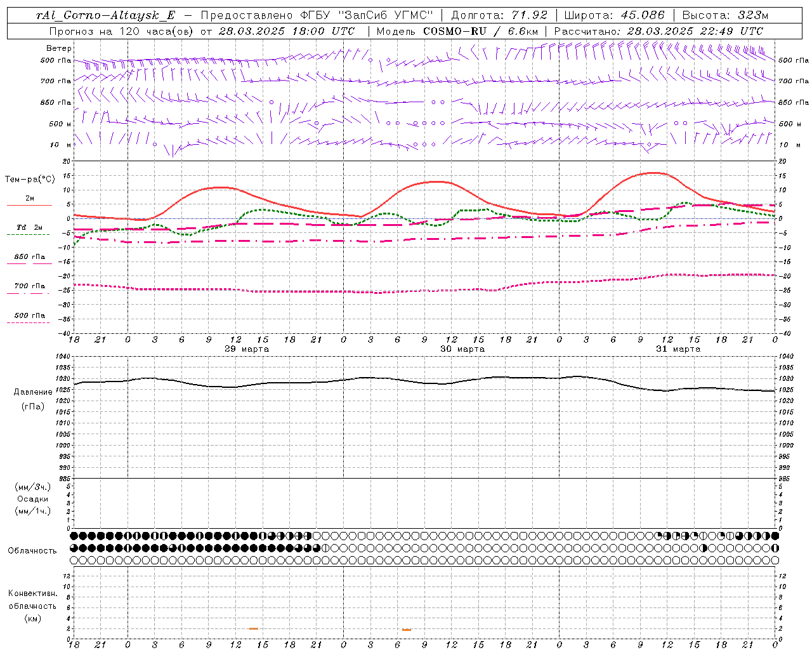
Task: Click the provider text ФГБУ "ЗапСиб УГМС"
Action: [365, 16]
